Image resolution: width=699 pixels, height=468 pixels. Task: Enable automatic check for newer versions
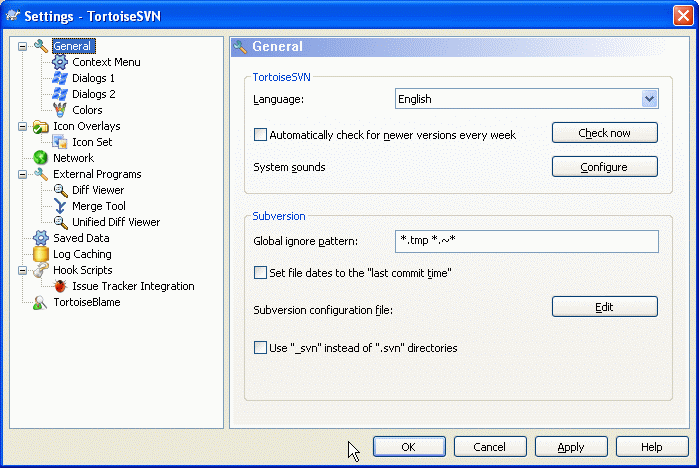tap(261, 135)
